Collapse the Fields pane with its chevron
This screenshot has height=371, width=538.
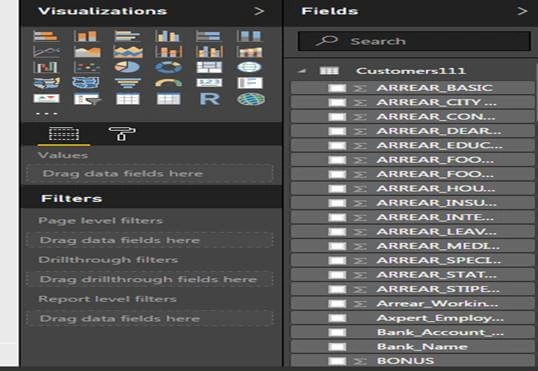522,11
